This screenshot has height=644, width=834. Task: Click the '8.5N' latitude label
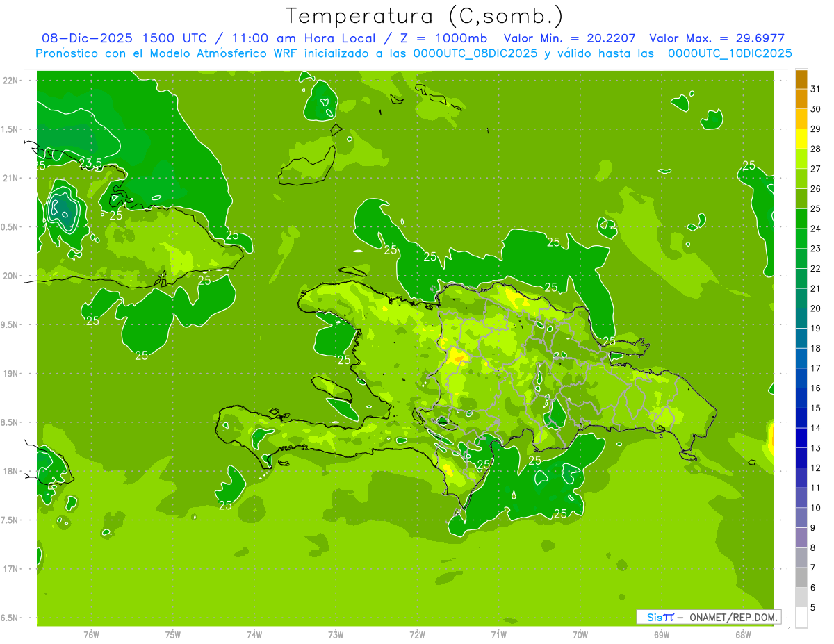coord(10,422)
